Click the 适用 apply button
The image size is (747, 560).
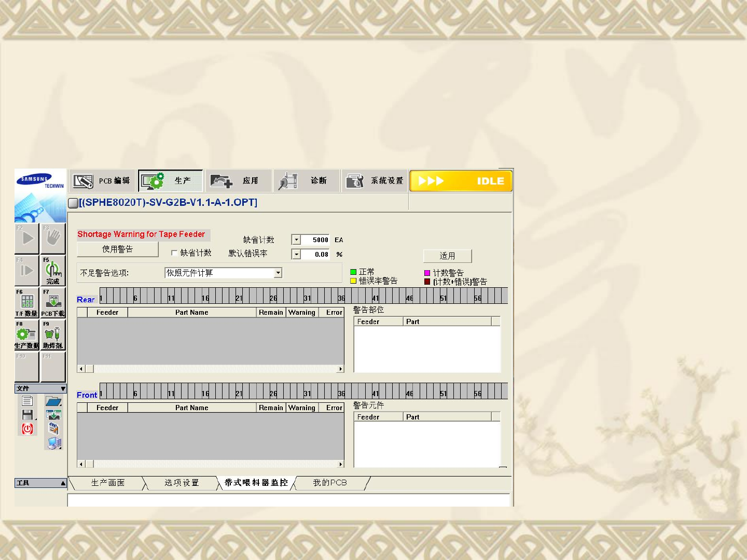448,256
